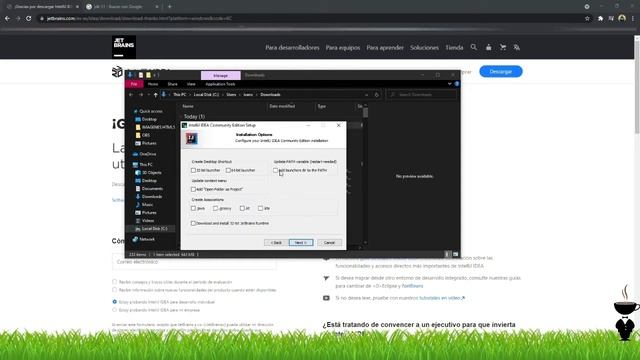Open the Application Tools ribbon tab
The height and width of the screenshot is (360, 640).
coord(220,84)
